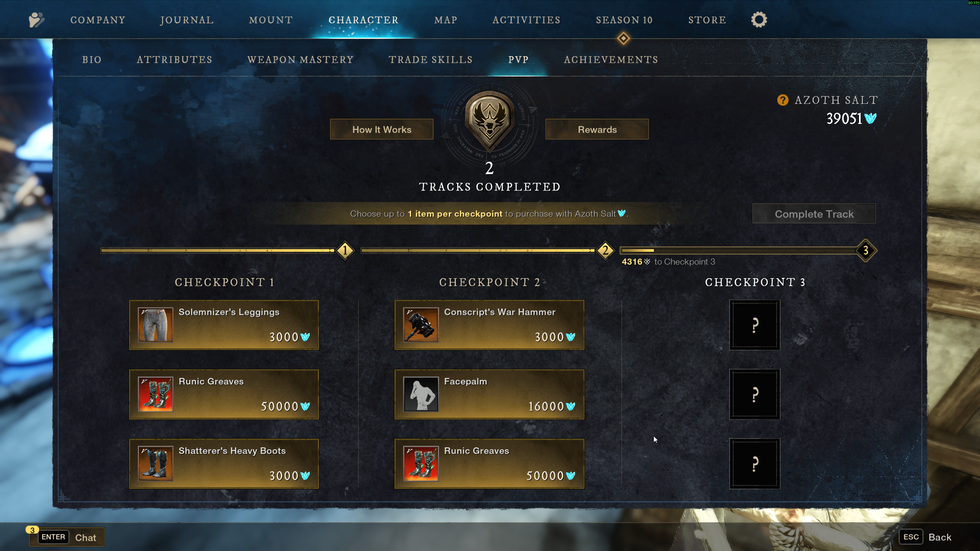This screenshot has width=980, height=551.
Task: Click the PvP track emblem badge
Action: (x=490, y=122)
